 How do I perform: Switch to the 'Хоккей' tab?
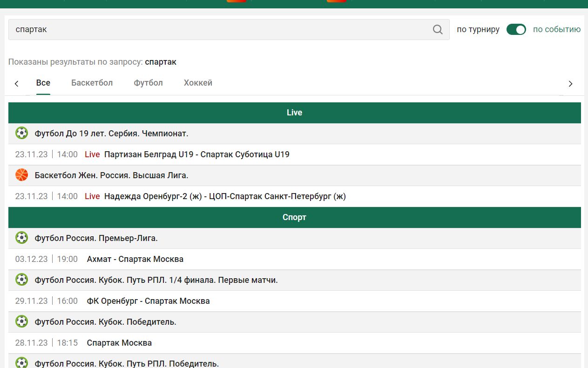click(198, 83)
